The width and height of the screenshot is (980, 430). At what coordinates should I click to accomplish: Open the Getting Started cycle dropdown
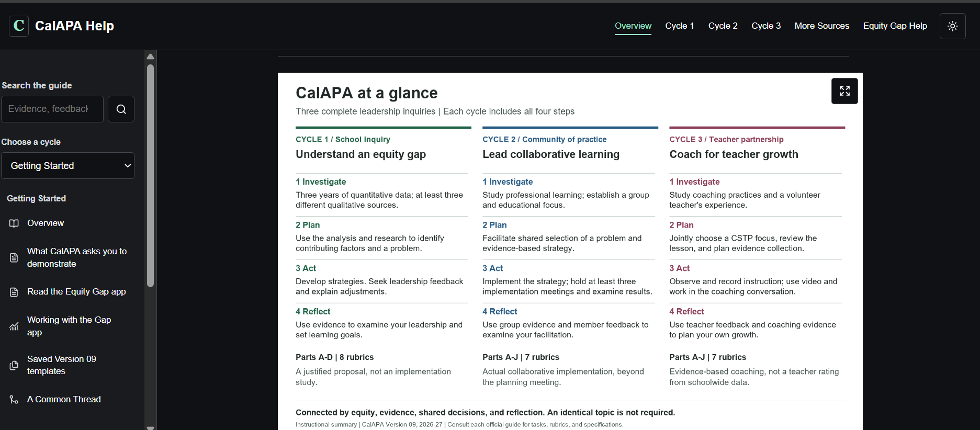(67, 165)
